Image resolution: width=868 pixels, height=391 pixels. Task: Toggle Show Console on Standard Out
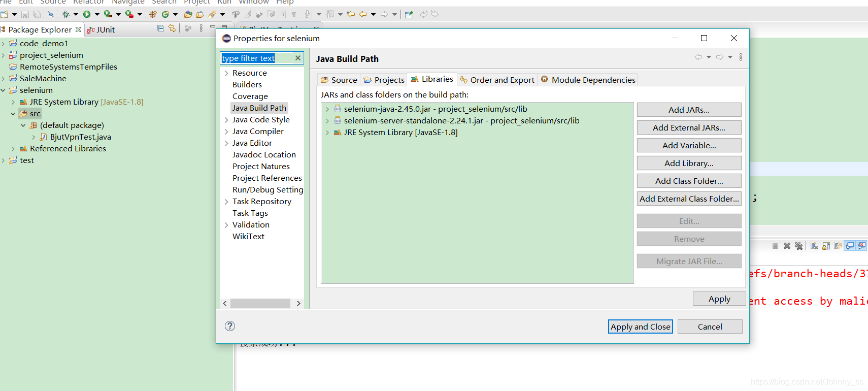pyautogui.click(x=850, y=246)
